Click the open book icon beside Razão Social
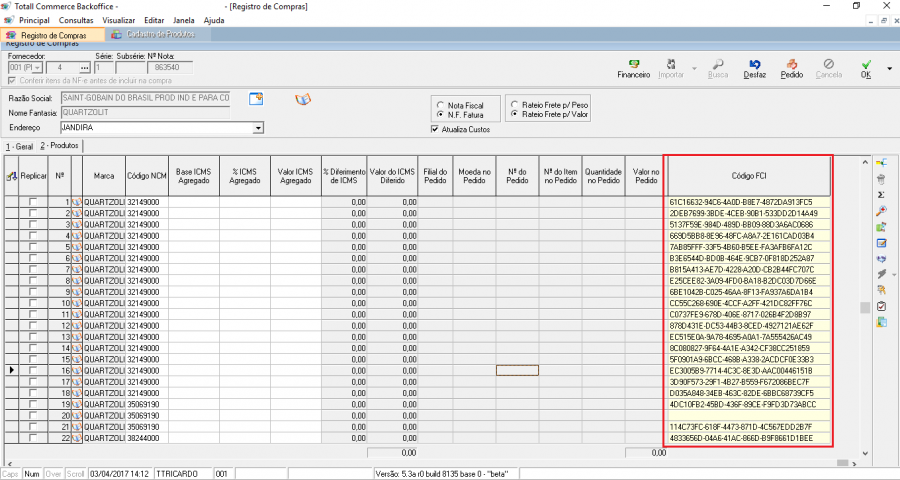Screen dimensions: 900x480 (x=303, y=99)
